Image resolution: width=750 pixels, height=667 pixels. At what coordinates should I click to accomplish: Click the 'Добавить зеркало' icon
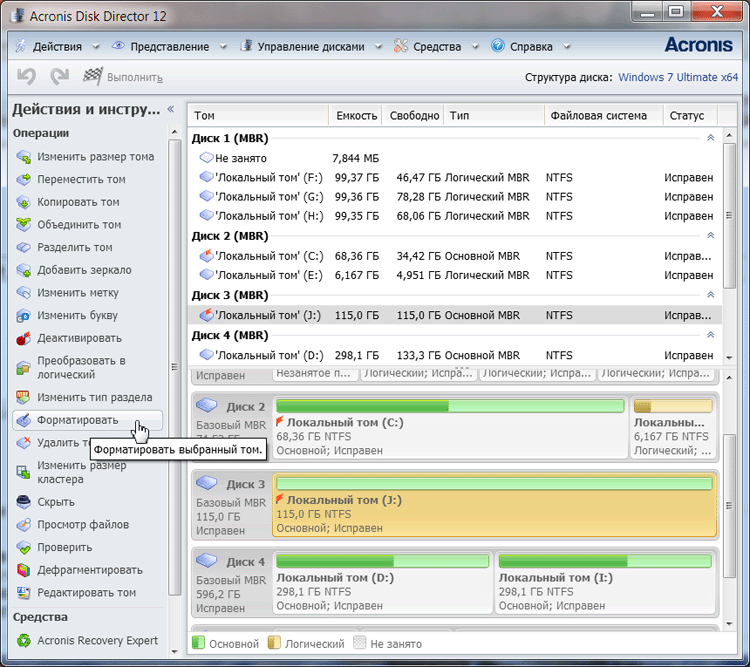pos(24,270)
